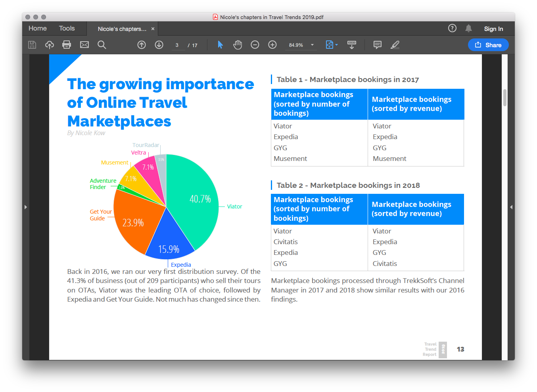Expand the left navigation pane
537x392 pixels.
tap(26, 207)
